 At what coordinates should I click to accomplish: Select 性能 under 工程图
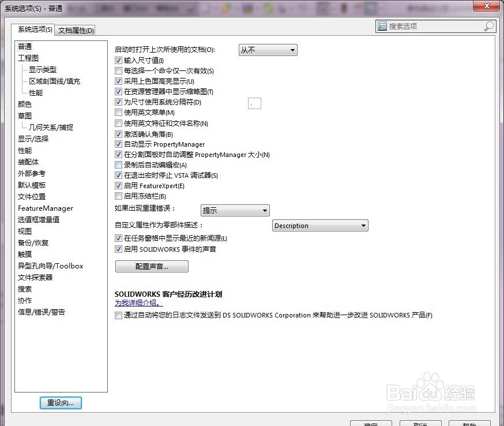click(x=36, y=93)
